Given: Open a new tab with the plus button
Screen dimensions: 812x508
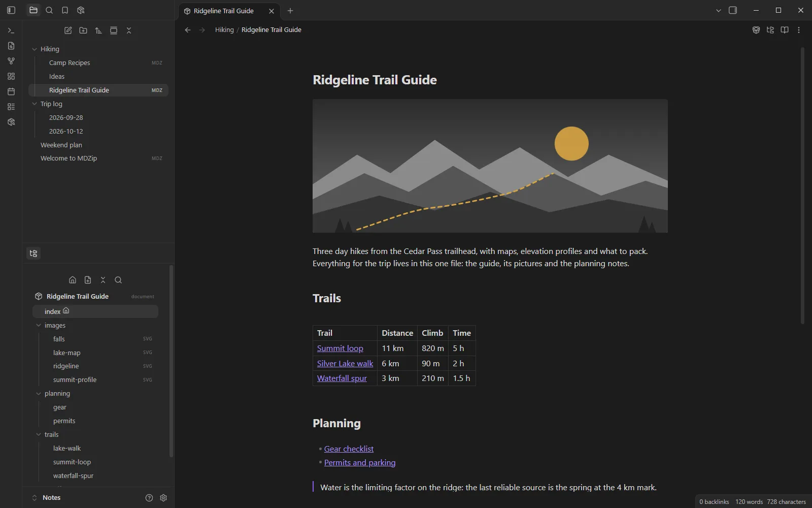Looking at the screenshot, I should point(290,11).
